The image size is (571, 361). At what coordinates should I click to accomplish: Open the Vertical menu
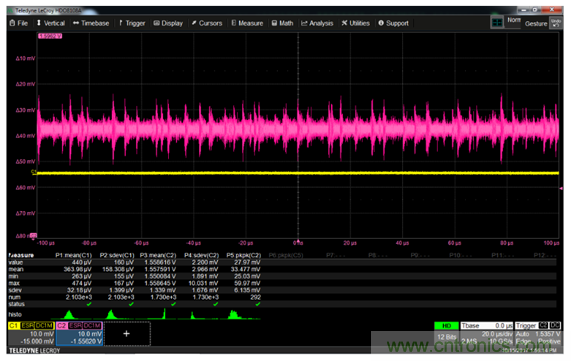tap(50, 23)
